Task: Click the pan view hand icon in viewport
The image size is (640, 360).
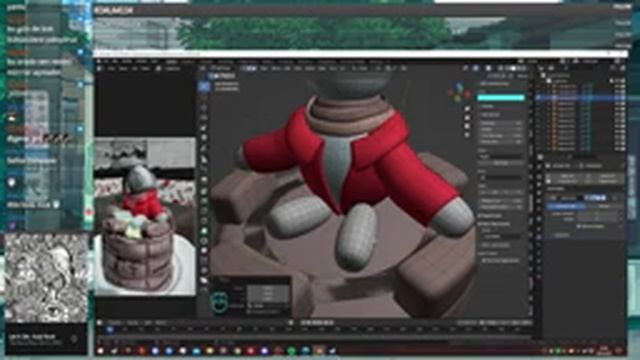Action: tap(467, 118)
